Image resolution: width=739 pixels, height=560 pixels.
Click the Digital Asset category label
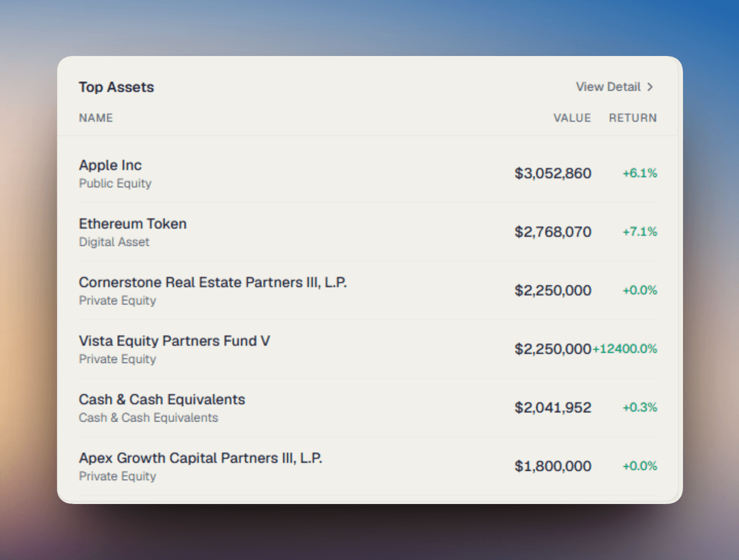pos(114,242)
